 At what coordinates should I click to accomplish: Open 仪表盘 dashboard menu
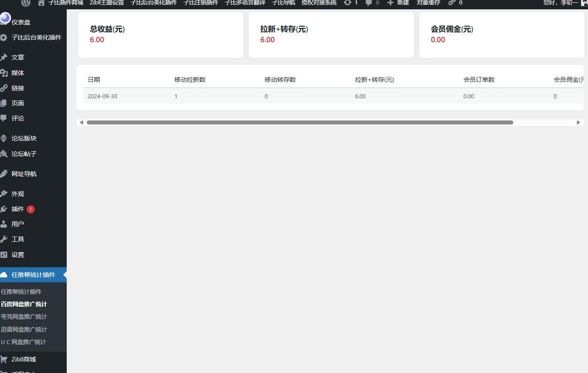(20, 22)
